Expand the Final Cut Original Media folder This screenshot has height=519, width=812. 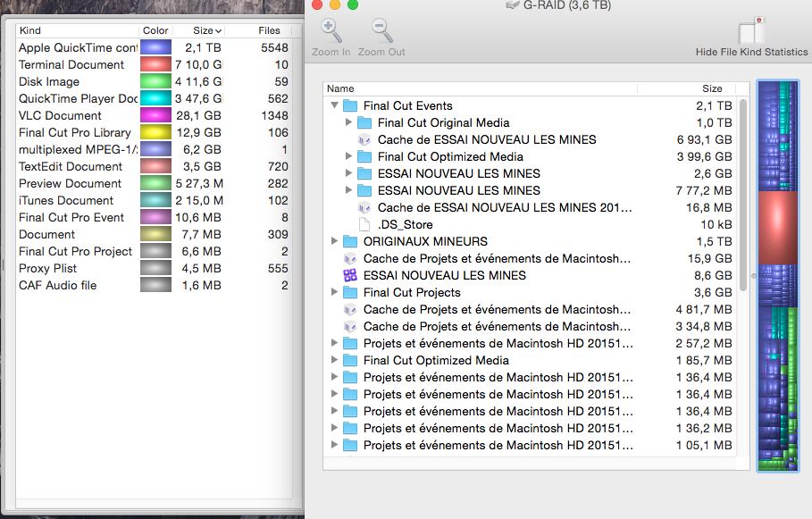pyautogui.click(x=348, y=122)
